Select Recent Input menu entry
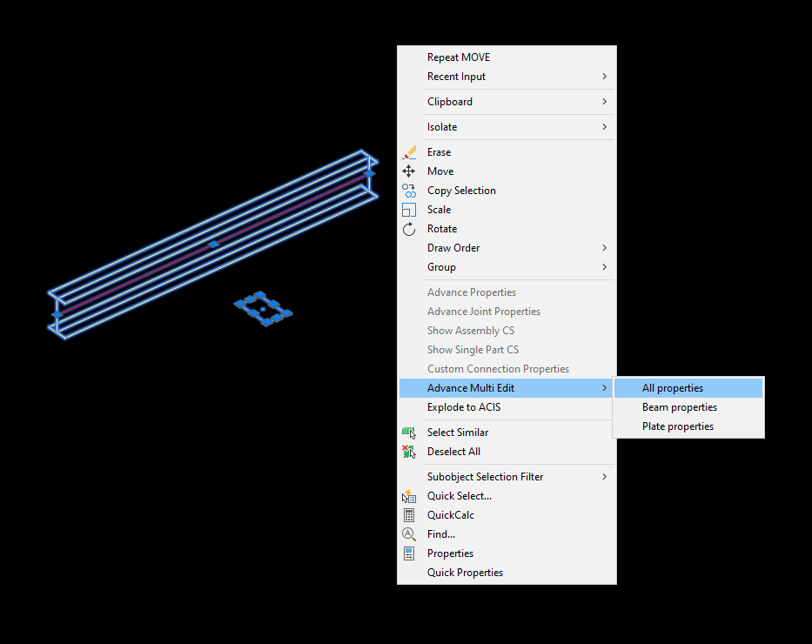 click(x=507, y=77)
